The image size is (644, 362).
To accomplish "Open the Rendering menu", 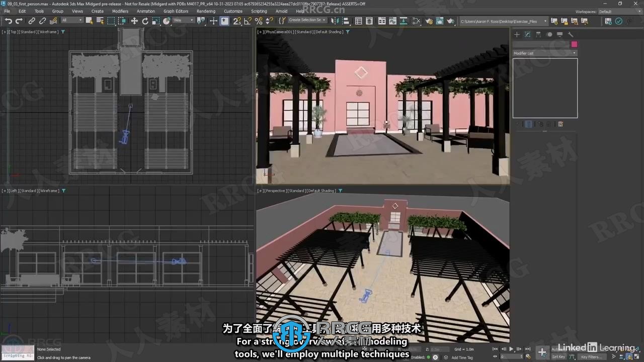I will pyautogui.click(x=206, y=11).
